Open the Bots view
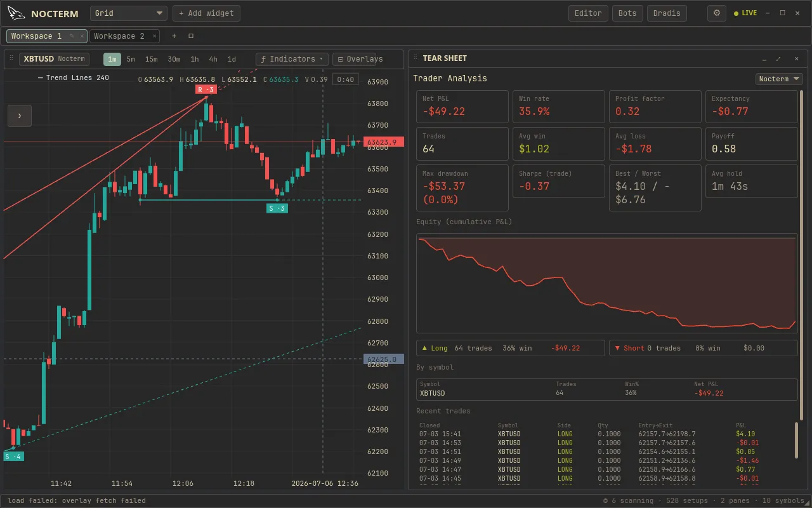This screenshot has width=812, height=508. 627,13
